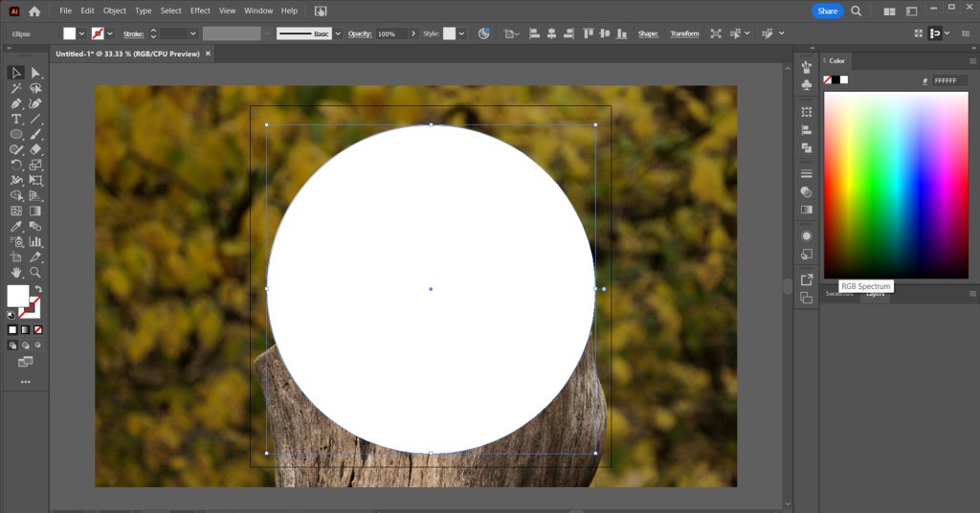Select the Pen tool
This screenshot has height=513, width=980.
pos(16,103)
